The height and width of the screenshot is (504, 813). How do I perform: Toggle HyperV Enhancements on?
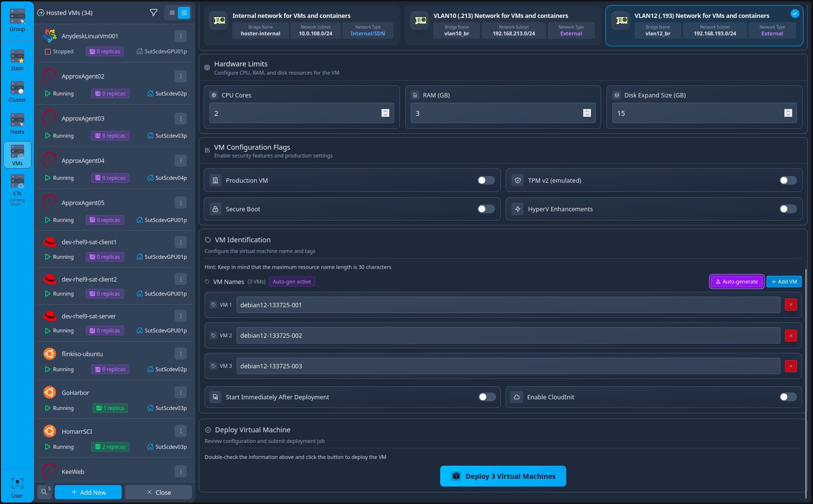(x=788, y=208)
